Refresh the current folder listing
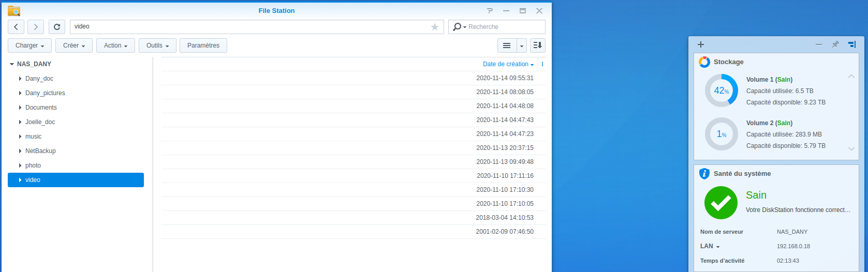This screenshot has width=868, height=272. 57,27
